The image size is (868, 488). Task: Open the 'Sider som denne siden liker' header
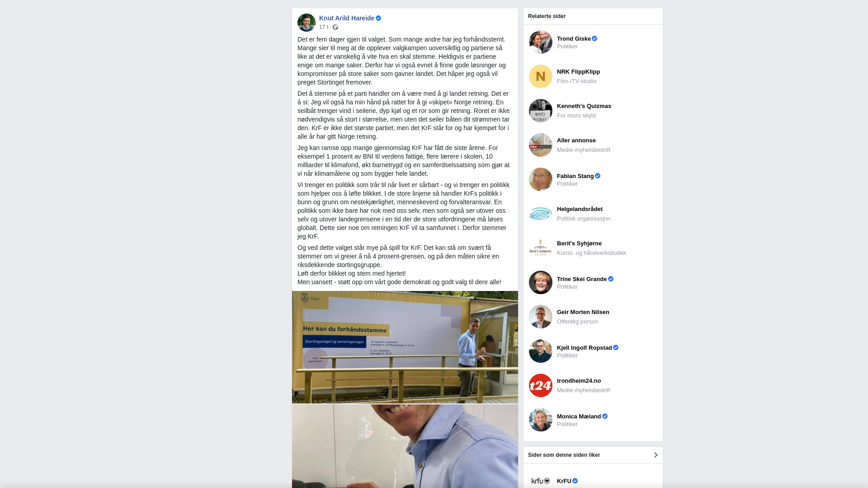pyautogui.click(x=564, y=455)
